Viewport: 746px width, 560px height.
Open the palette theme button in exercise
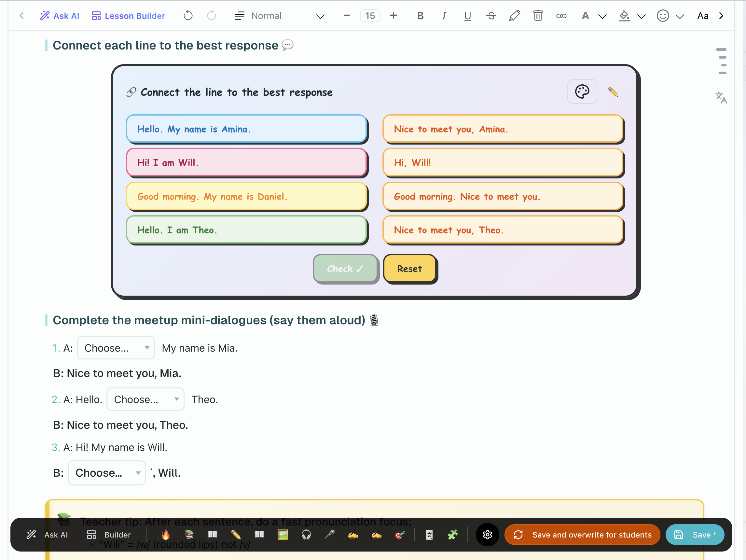pyautogui.click(x=582, y=91)
